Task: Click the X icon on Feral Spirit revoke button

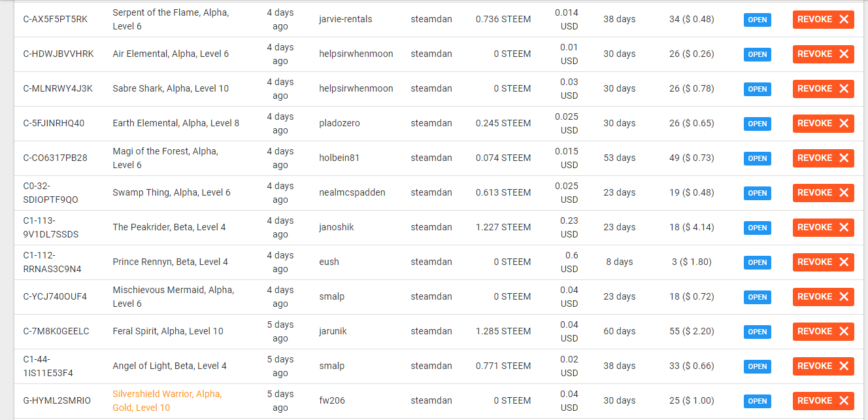Action: pos(844,332)
